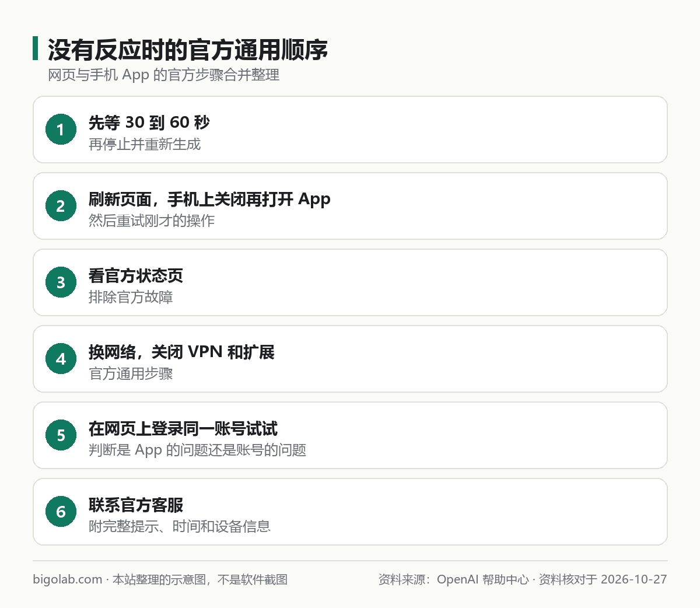Click the green number 2 circle
Image resolution: width=700 pixels, height=608 pixels.
pyautogui.click(x=61, y=206)
